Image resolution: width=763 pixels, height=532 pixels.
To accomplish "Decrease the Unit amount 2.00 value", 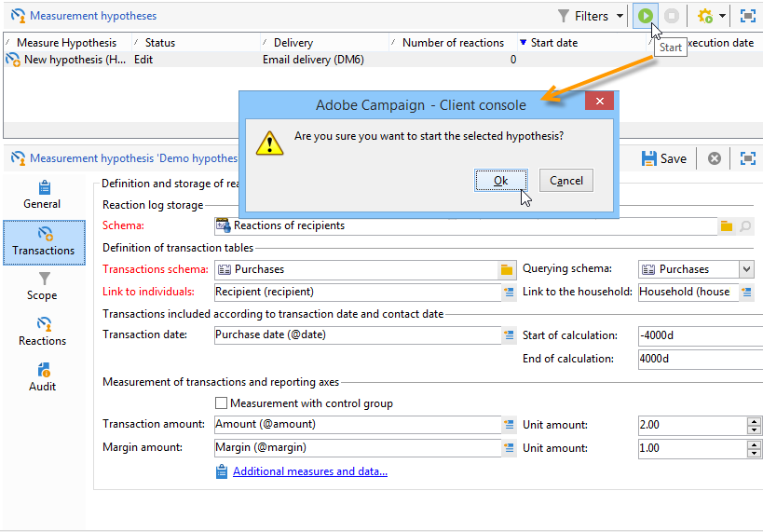I will pyautogui.click(x=754, y=430).
